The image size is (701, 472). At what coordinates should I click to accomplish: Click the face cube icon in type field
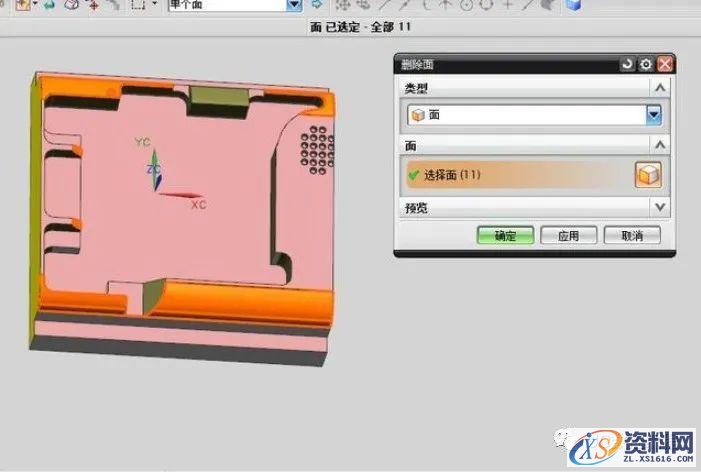click(418, 115)
